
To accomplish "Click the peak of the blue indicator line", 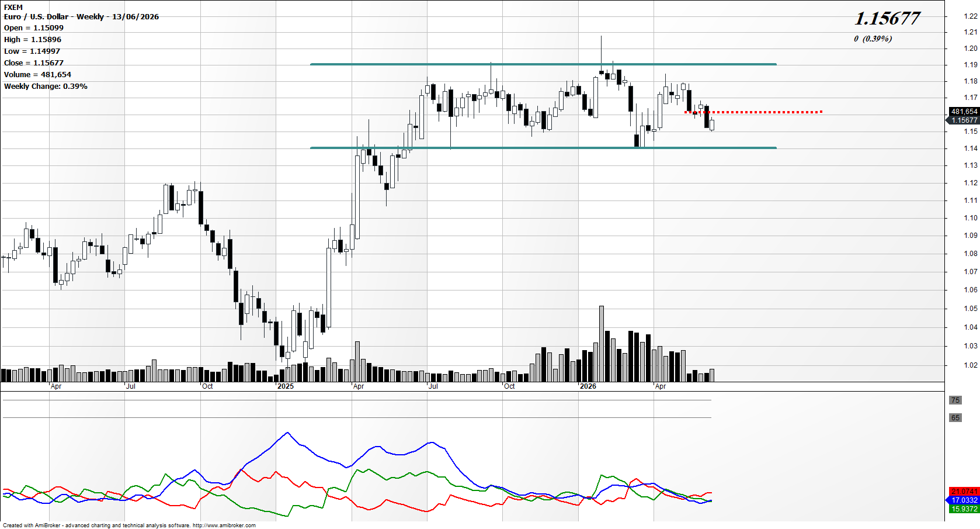I will pos(287,433).
